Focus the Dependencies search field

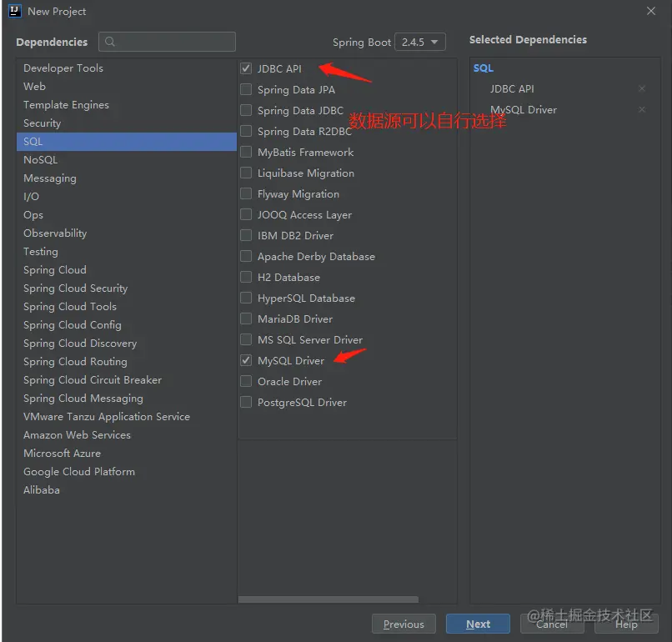coord(167,42)
